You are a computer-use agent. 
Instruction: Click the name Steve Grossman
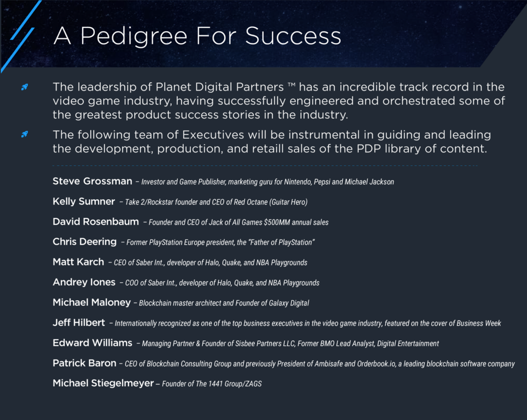tap(92, 181)
